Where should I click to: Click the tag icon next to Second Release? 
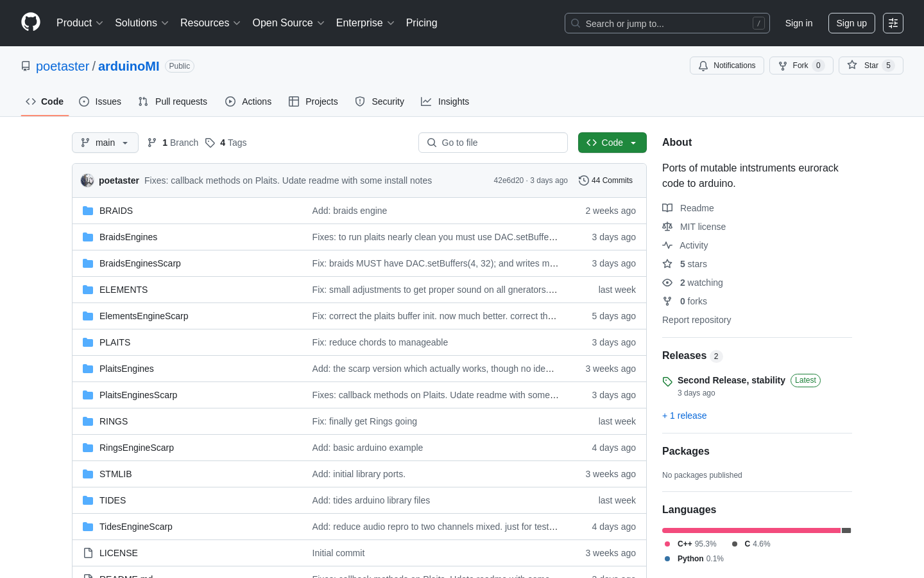pyautogui.click(x=667, y=381)
